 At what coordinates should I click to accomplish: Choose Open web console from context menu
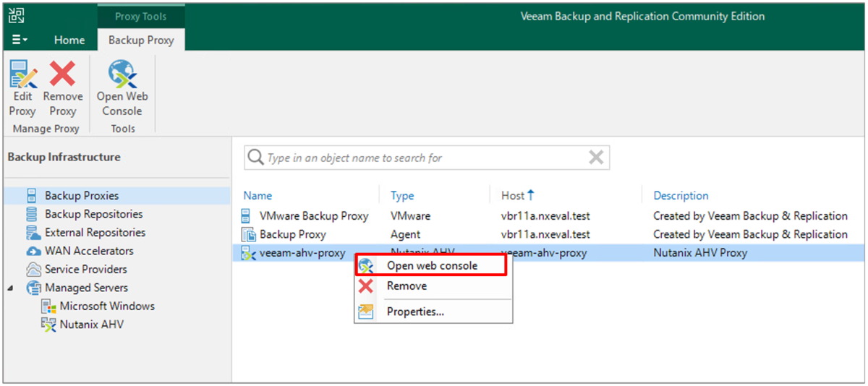[x=431, y=265]
